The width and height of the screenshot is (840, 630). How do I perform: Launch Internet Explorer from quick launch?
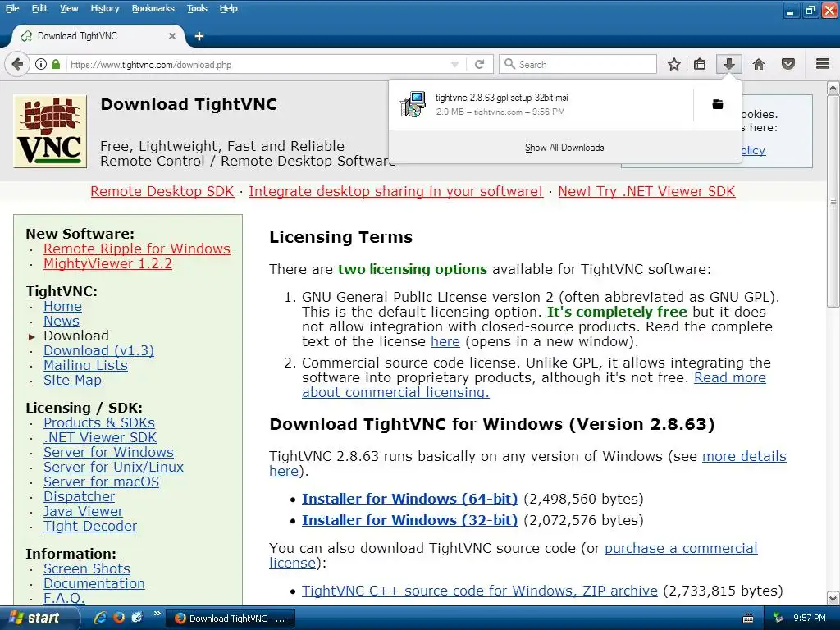100,618
